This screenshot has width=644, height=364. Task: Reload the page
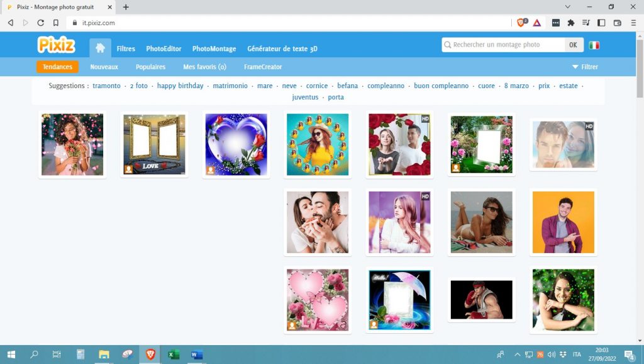point(41,23)
